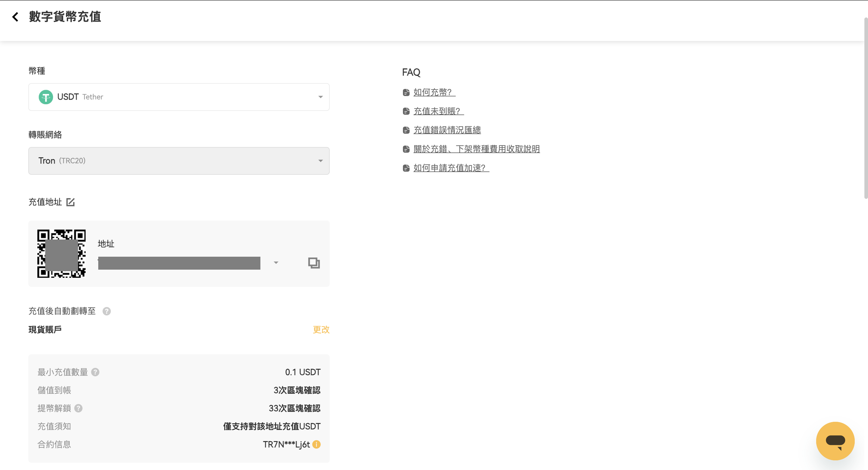Image resolution: width=868 pixels, height=470 pixels.
Task: Expand the address selector arrow
Action: (276, 263)
